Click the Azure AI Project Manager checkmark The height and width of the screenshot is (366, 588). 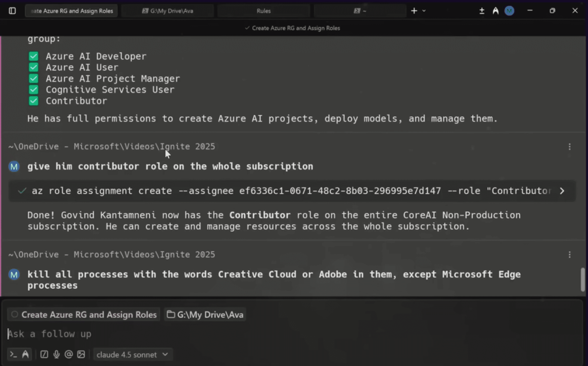tap(33, 79)
